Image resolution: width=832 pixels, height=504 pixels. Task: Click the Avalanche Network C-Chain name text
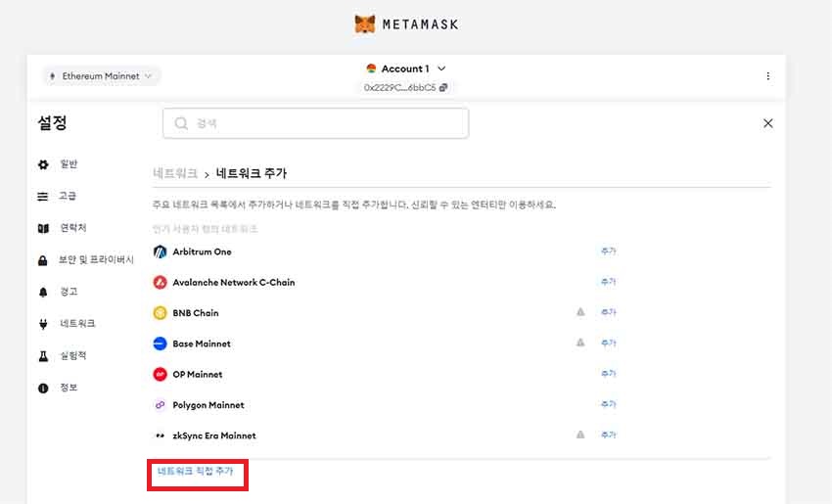[x=234, y=282]
